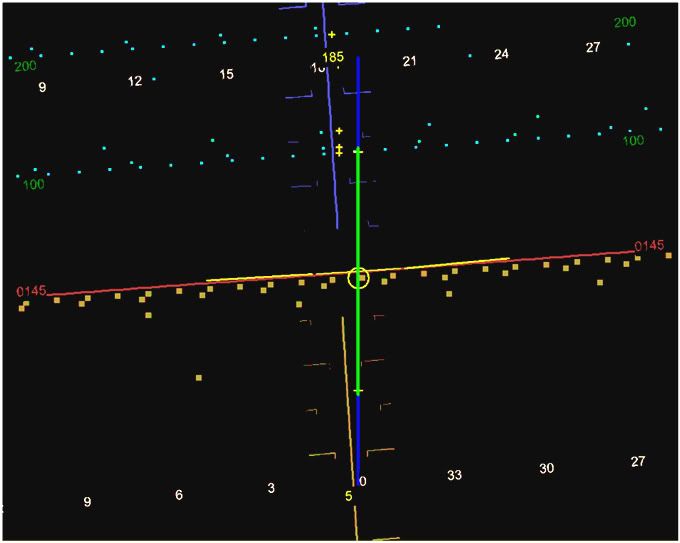Image resolution: width=680 pixels, height=543 pixels.
Task: Select the heading number 30
Action: (x=546, y=469)
